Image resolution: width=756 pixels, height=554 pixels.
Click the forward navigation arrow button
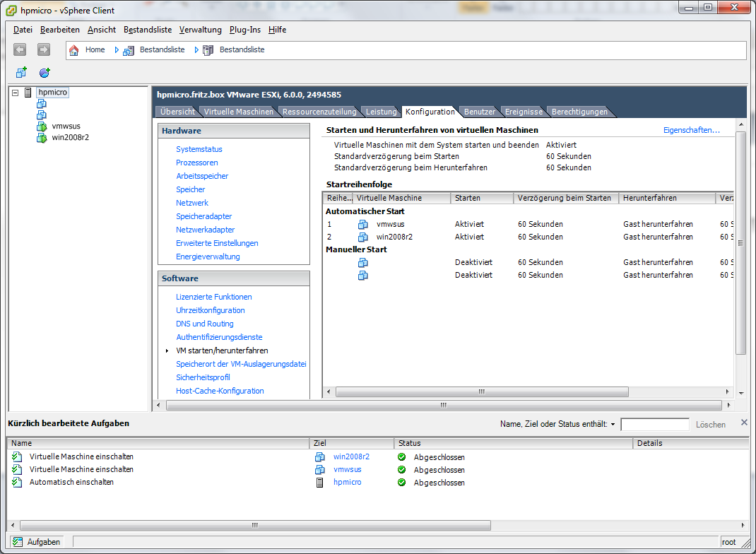pyautogui.click(x=44, y=49)
